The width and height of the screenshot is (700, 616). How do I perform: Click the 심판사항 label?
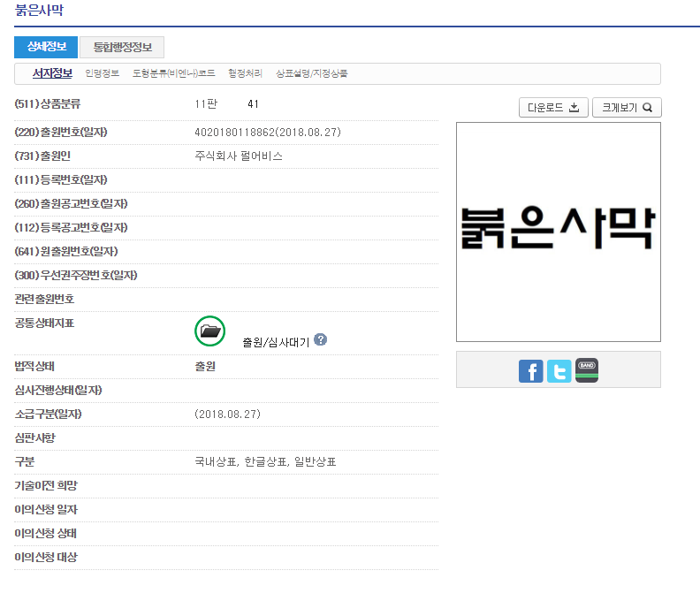click(x=34, y=437)
